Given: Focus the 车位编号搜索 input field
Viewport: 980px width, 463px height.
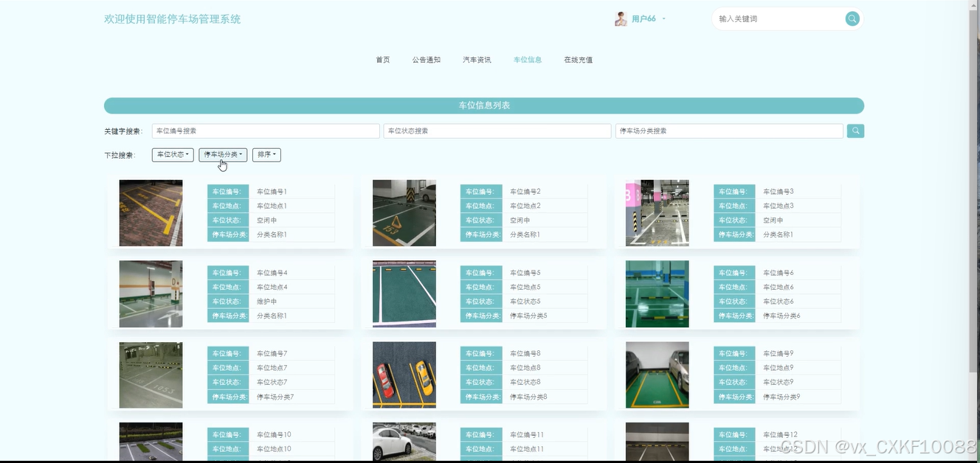Looking at the screenshot, I should tap(266, 131).
